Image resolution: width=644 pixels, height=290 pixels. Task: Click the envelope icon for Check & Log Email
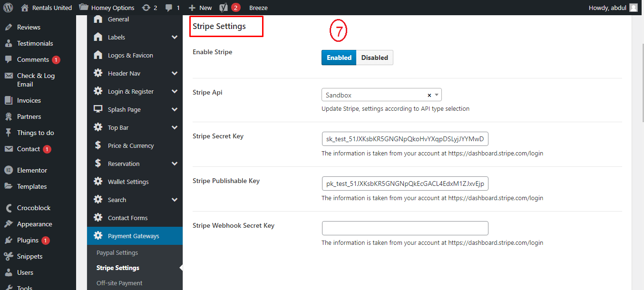pos(9,76)
